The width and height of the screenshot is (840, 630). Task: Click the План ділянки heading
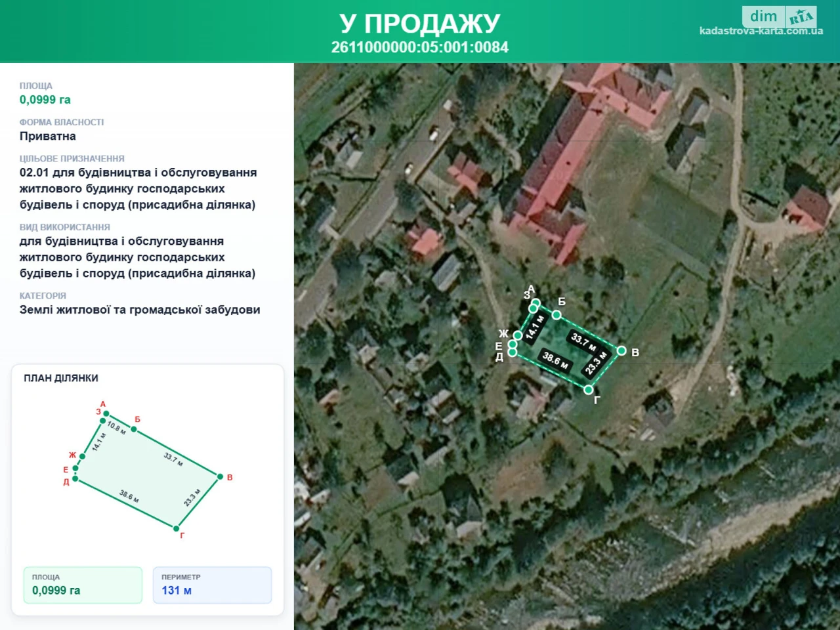[x=61, y=378]
